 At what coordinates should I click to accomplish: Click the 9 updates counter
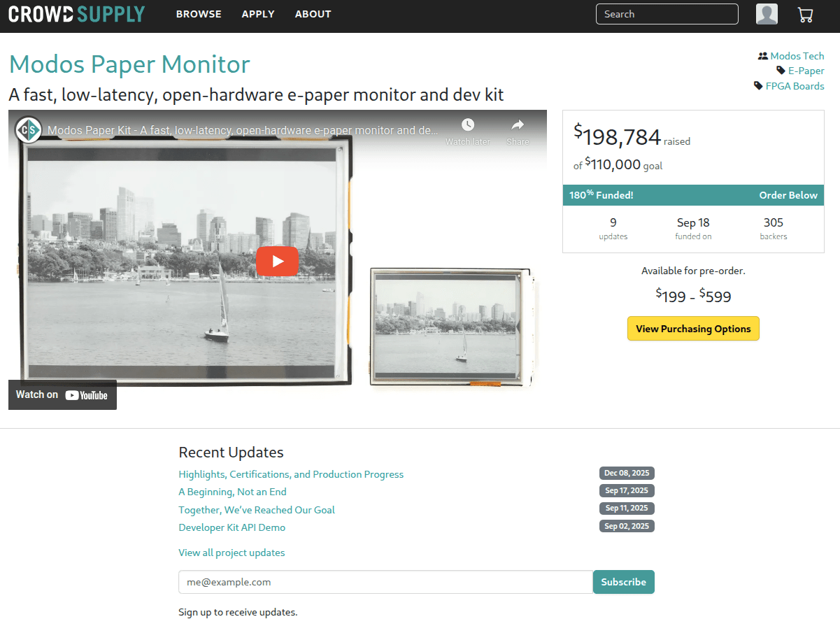[613, 228]
